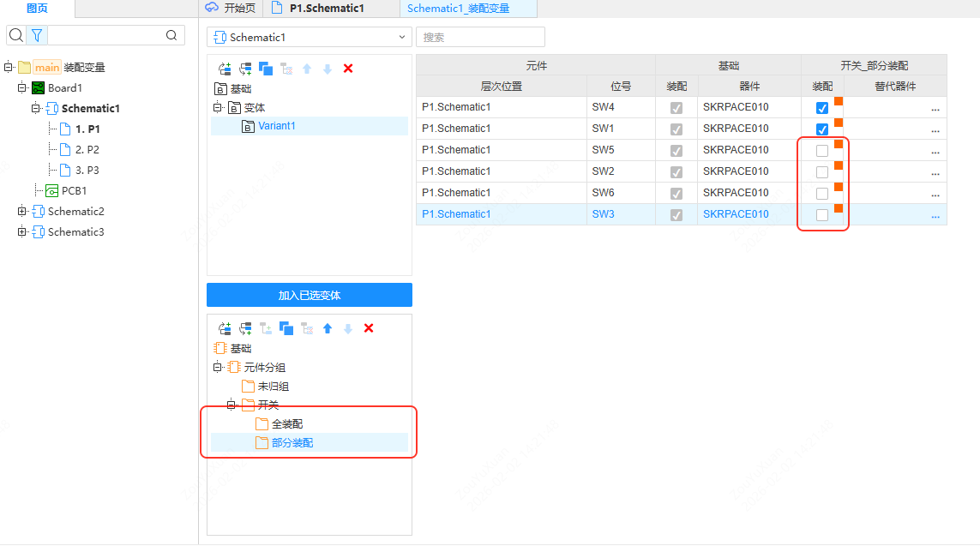
Task: Delete selected group with red X in lower toolbar
Action: (x=369, y=328)
